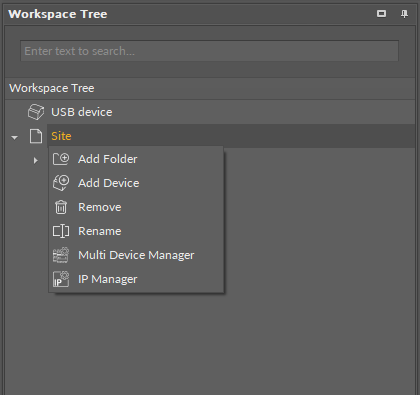Image resolution: width=420 pixels, height=395 pixels.
Task: Click the Add Folder icon in context menu
Action: (61, 159)
